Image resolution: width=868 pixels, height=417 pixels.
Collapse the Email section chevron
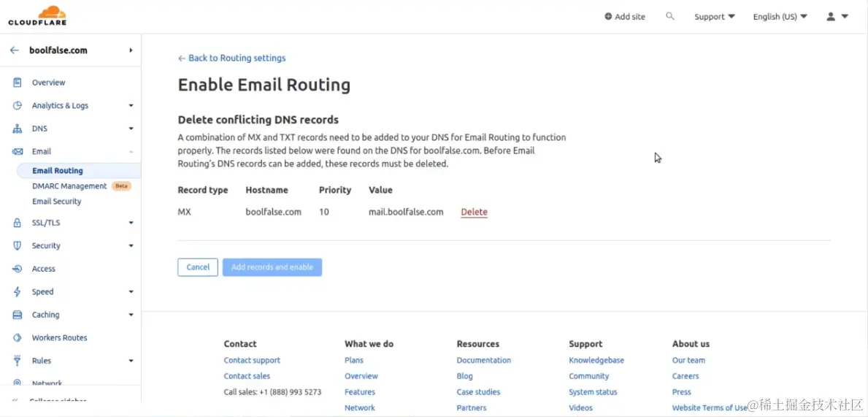click(131, 151)
